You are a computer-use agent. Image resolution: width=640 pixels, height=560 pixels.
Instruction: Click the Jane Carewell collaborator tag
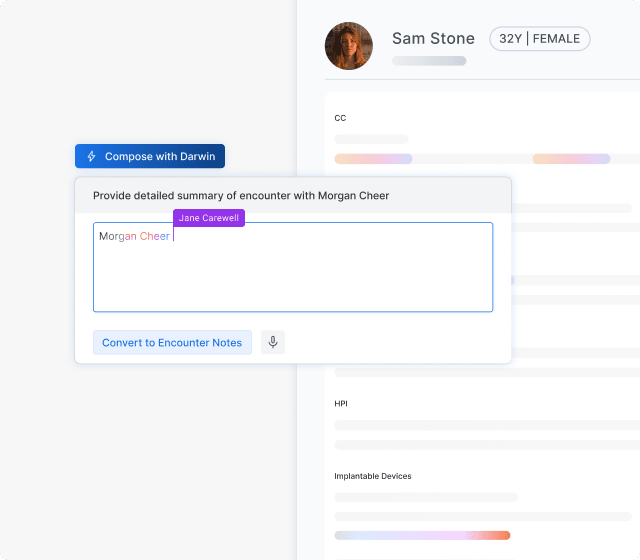(209, 217)
